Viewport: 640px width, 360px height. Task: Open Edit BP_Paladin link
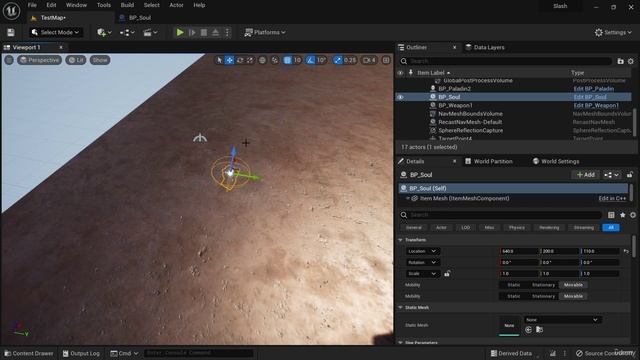593,89
